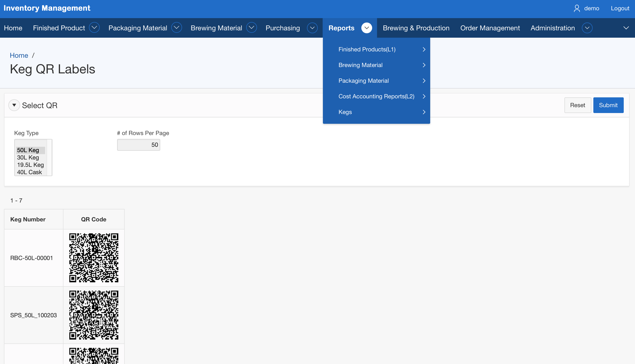
Task: Click the Brewing Material nav chevron
Action: pyautogui.click(x=251, y=28)
